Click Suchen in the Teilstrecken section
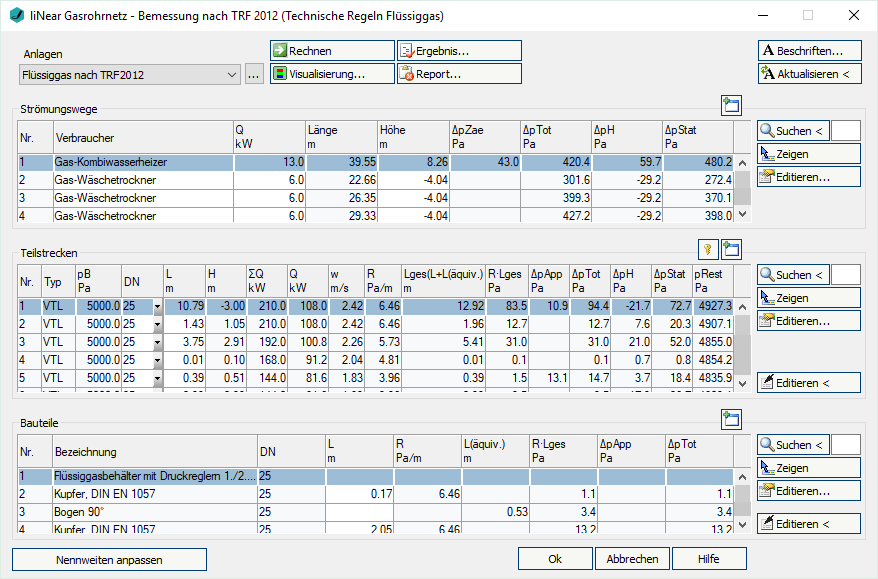Viewport: 878px width, 579px height. coord(793,275)
